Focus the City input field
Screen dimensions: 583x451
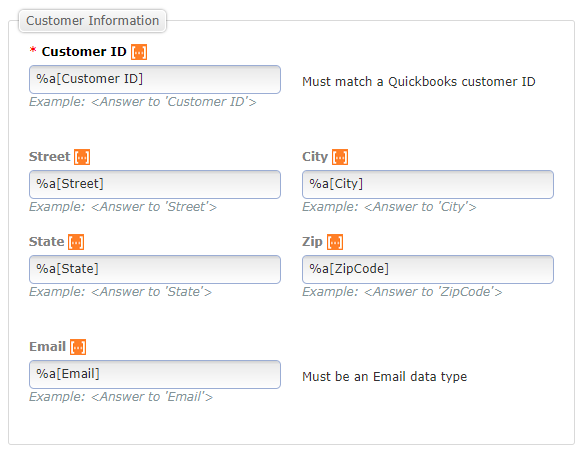pyautogui.click(x=428, y=184)
